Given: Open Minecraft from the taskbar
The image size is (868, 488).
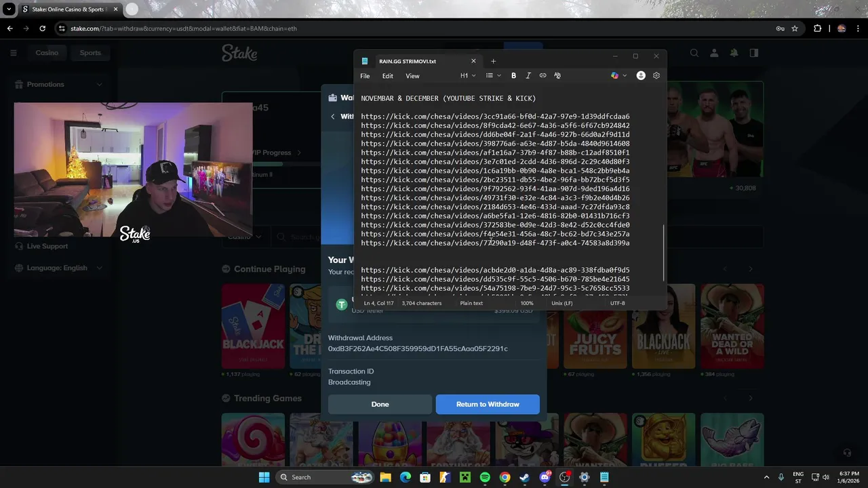Looking at the screenshot, I should pyautogui.click(x=465, y=477).
